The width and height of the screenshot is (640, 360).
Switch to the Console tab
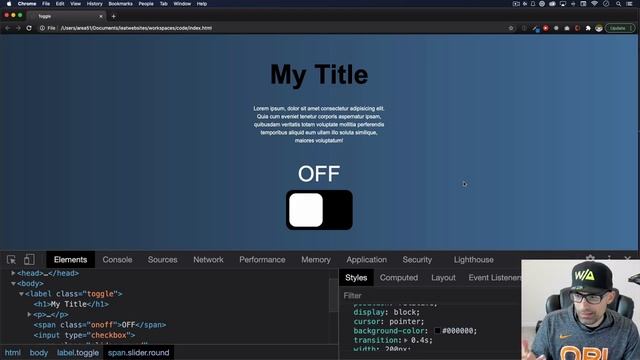117,260
